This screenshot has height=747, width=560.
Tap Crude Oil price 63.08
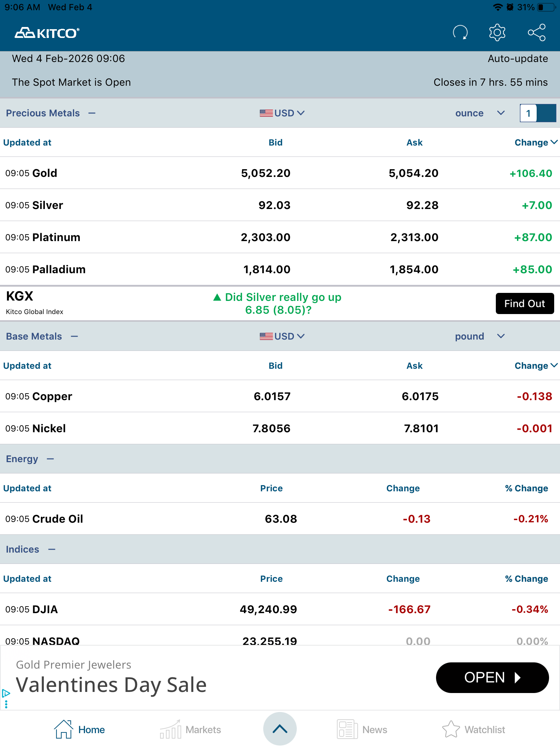tap(281, 519)
